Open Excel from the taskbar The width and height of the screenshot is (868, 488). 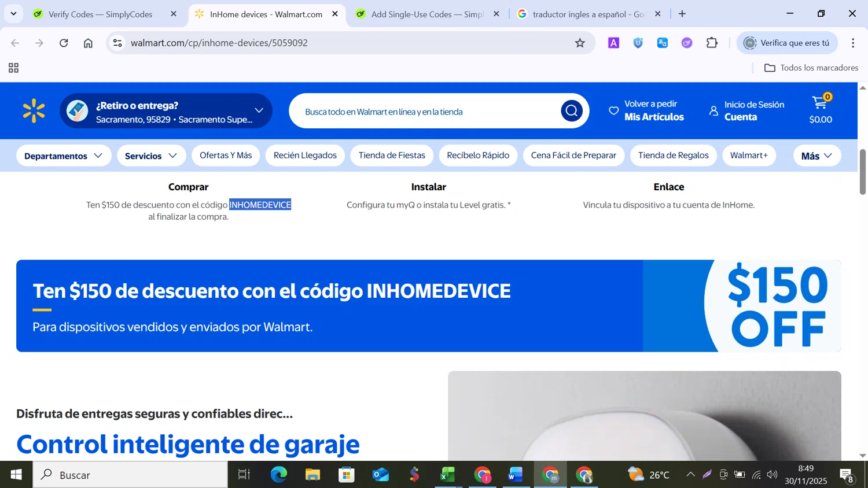pos(448,475)
